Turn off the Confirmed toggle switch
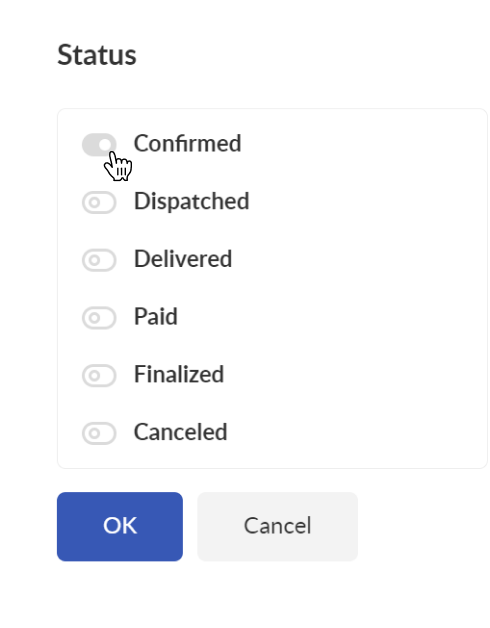The height and width of the screenshot is (628, 490). coord(99,145)
